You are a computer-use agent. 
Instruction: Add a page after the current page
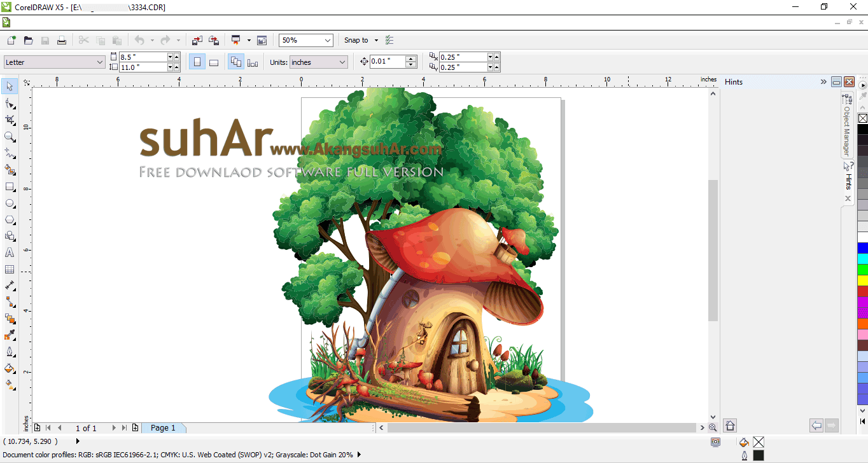tap(135, 428)
